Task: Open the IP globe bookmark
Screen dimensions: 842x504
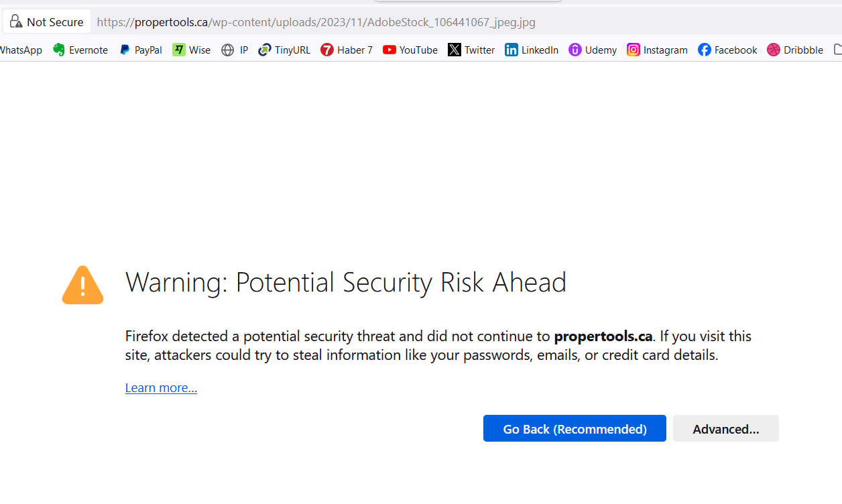Action: 235,50
